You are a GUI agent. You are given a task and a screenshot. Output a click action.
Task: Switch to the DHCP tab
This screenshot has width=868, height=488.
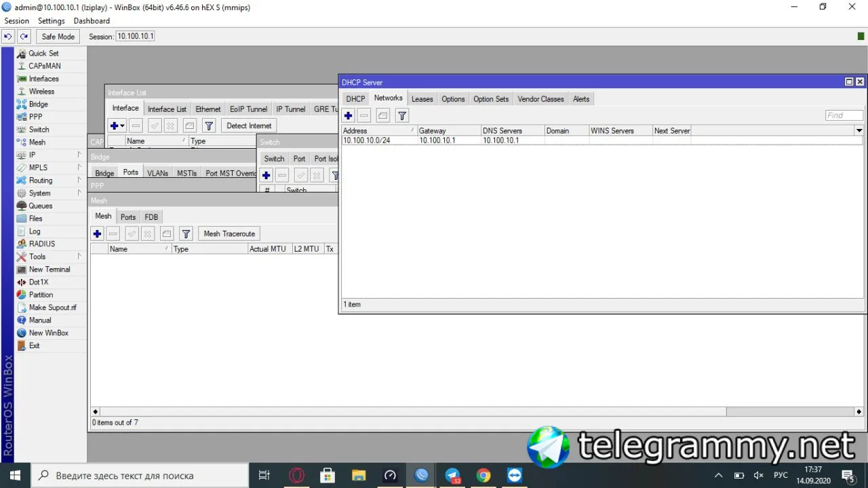(355, 99)
